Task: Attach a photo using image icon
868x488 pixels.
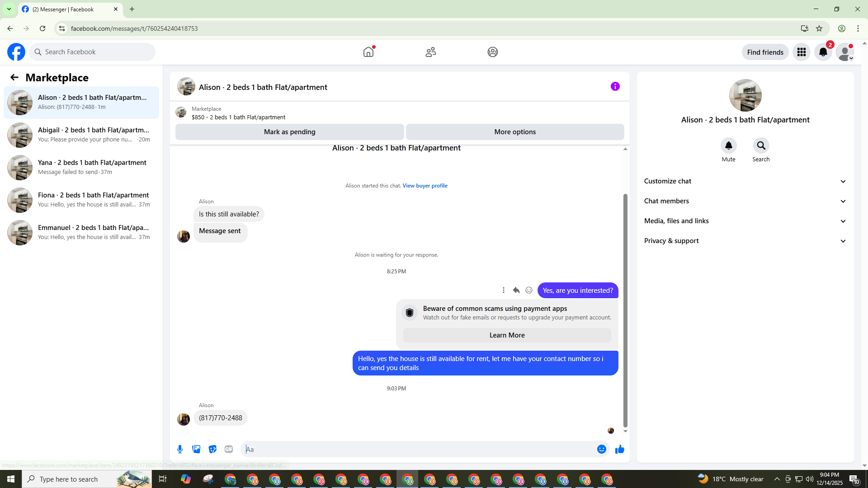Action: coord(196,449)
